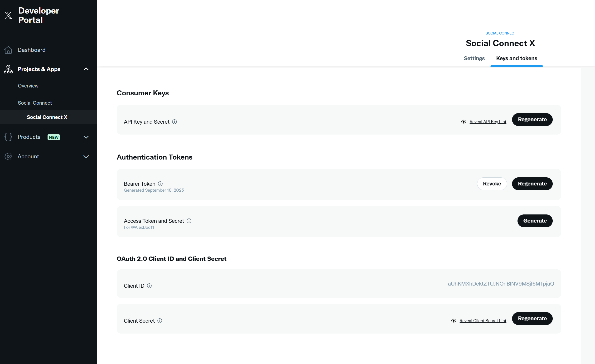Collapse the Projects & Apps section chevron
This screenshot has width=595, height=364.
86,69
